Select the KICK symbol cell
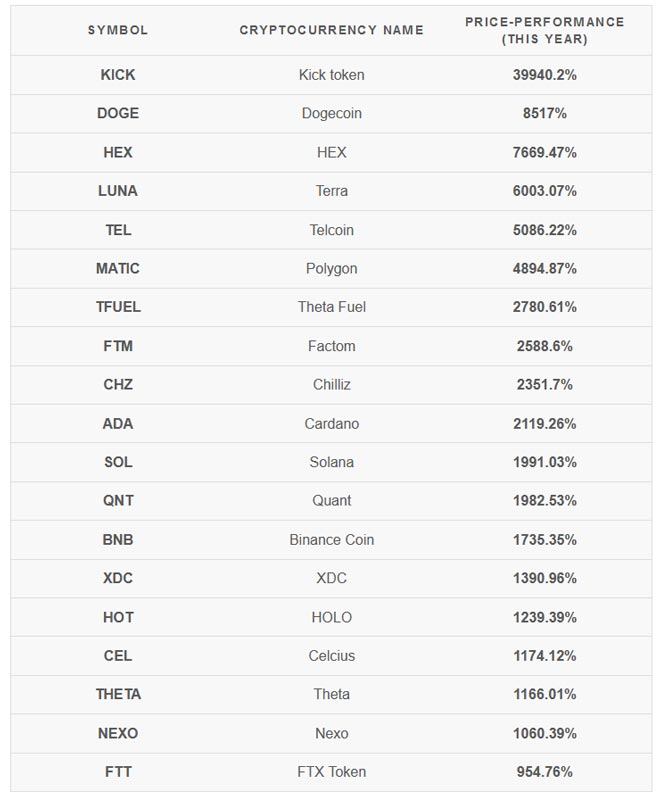This screenshot has width=660, height=796. click(118, 75)
